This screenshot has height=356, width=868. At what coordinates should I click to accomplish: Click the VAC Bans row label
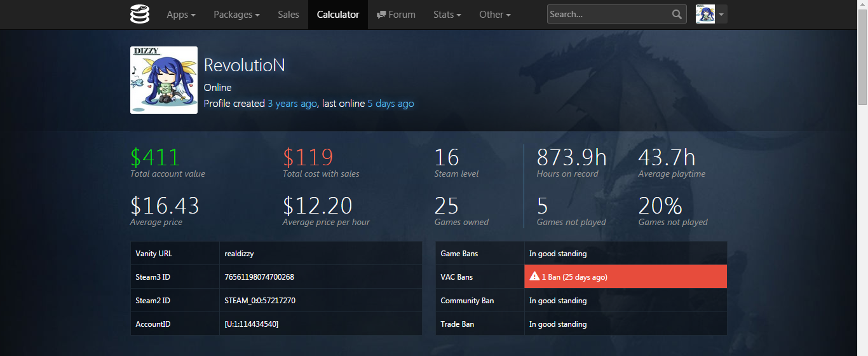457,277
